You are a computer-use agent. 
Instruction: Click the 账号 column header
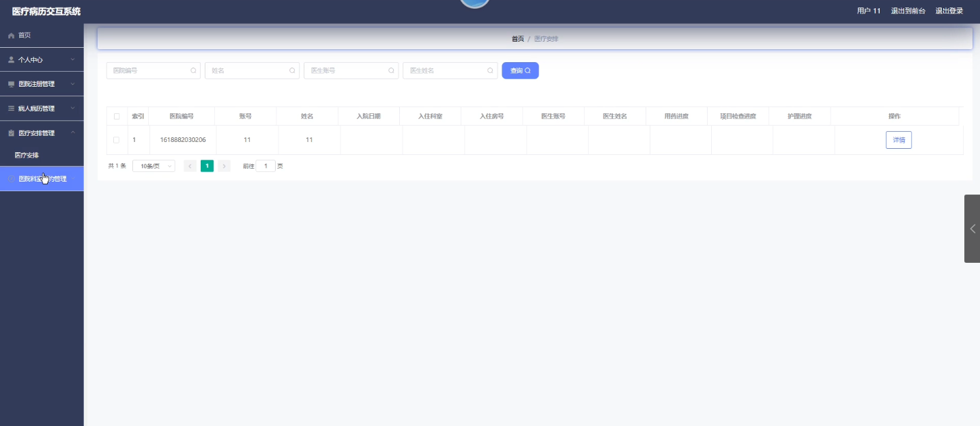coord(246,116)
